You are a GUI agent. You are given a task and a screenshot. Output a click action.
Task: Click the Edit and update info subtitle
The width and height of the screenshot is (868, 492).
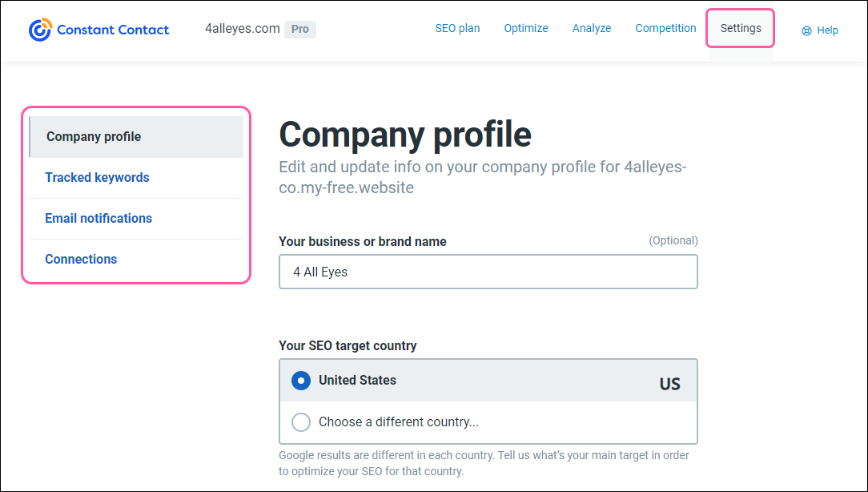point(483,177)
